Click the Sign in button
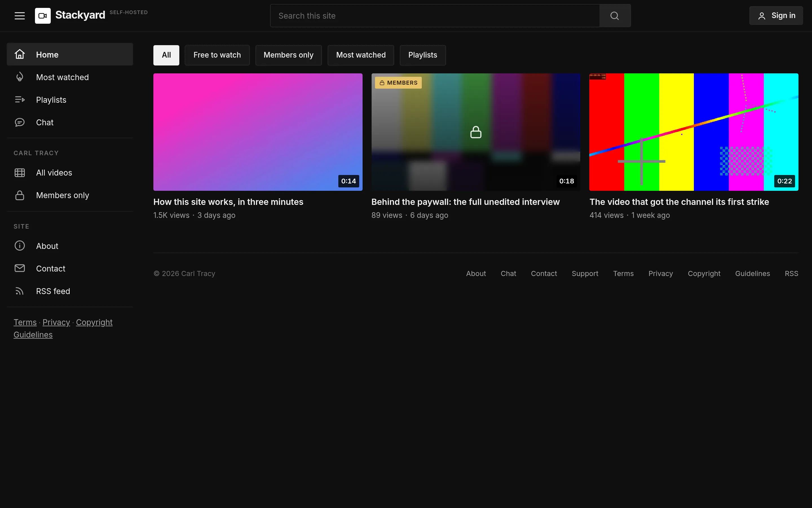Viewport: 812px width, 508px height. click(x=776, y=16)
